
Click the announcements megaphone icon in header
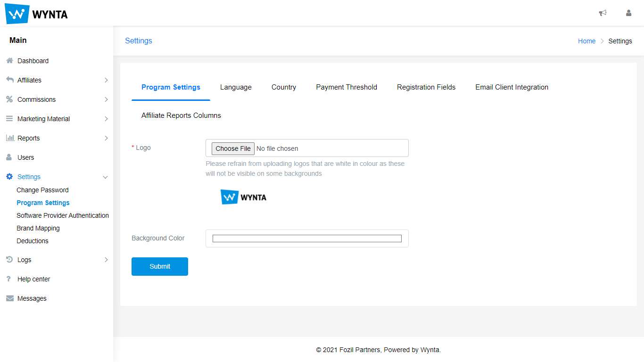click(603, 13)
